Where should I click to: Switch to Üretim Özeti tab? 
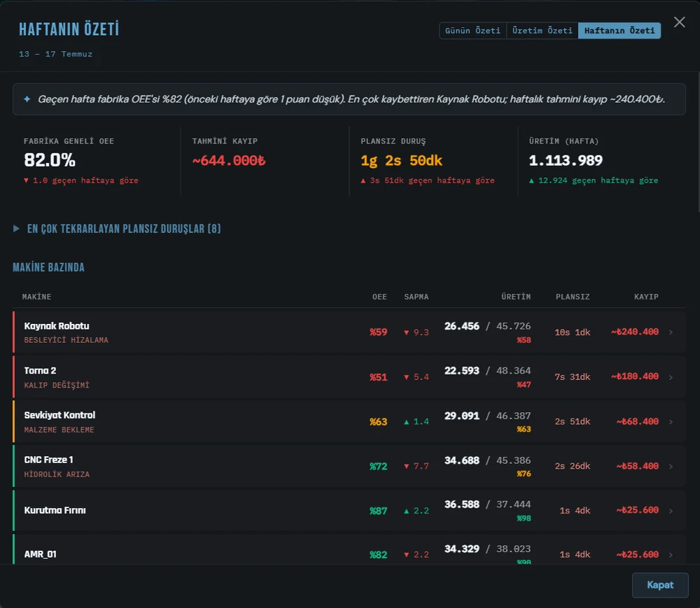coord(542,31)
